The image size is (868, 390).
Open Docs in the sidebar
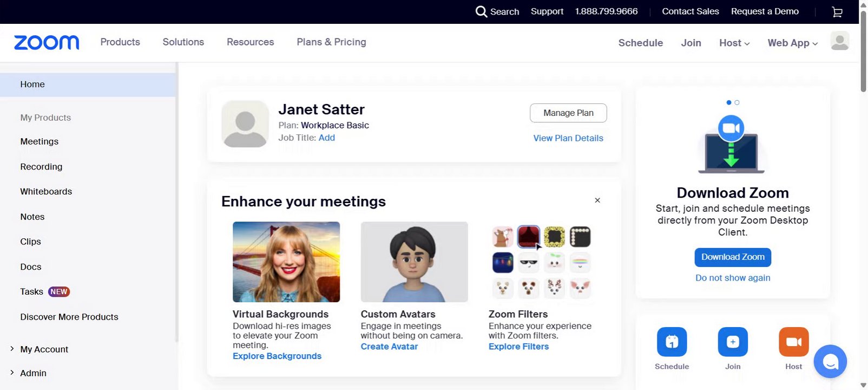click(x=31, y=267)
